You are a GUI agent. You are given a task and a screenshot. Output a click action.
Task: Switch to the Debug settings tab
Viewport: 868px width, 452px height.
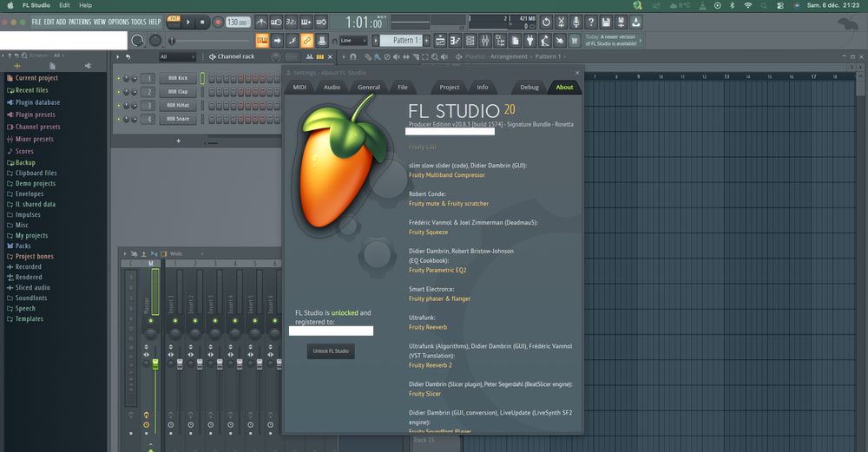pyautogui.click(x=529, y=87)
